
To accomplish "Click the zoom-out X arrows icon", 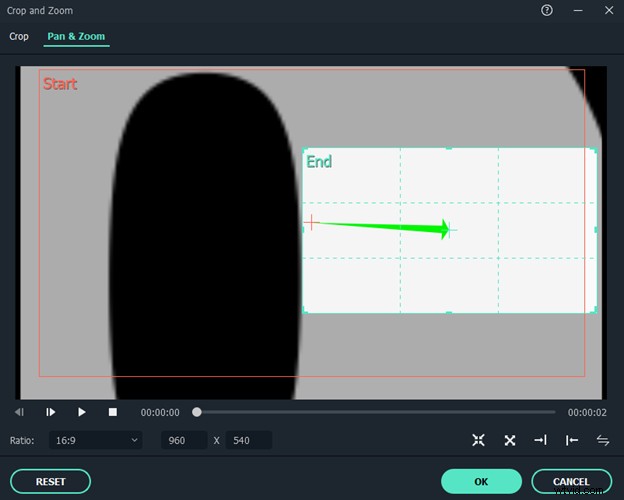I will click(x=510, y=440).
